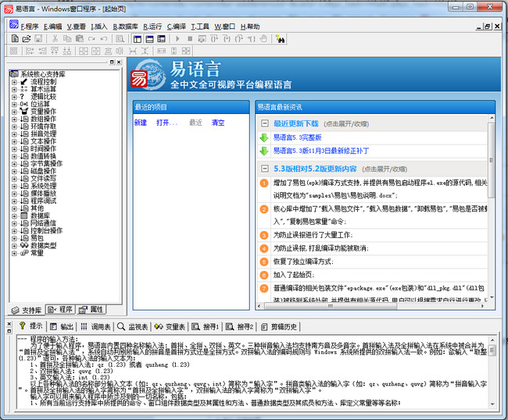508x420 pixels.
Task: Toggle the bottom status panel layout icon
Action: pyautogui.click(x=149, y=39)
